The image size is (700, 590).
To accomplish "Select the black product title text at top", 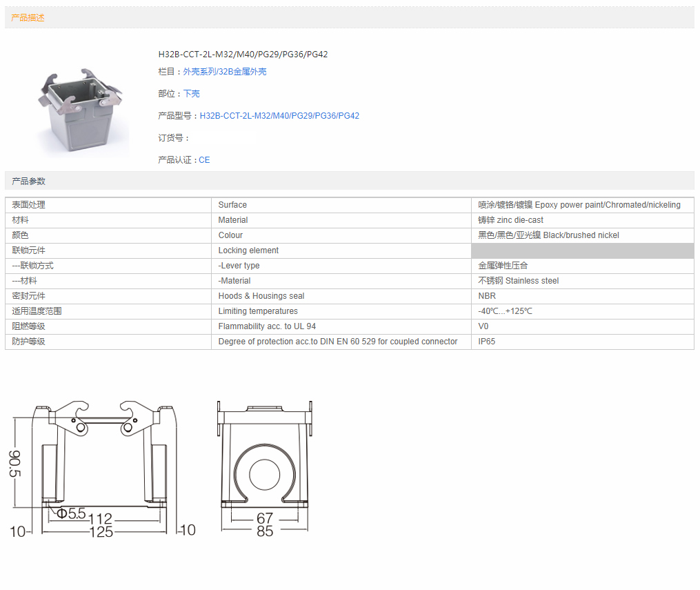I will pos(243,55).
